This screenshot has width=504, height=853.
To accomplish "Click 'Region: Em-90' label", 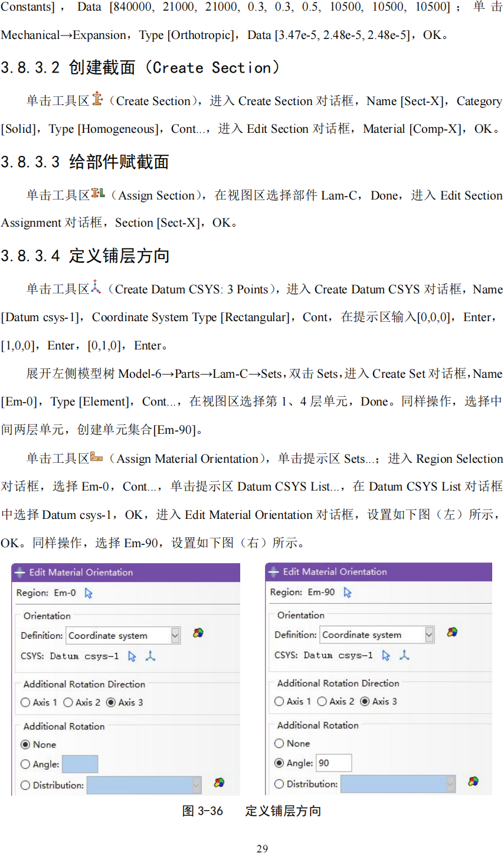I will 302,592.
